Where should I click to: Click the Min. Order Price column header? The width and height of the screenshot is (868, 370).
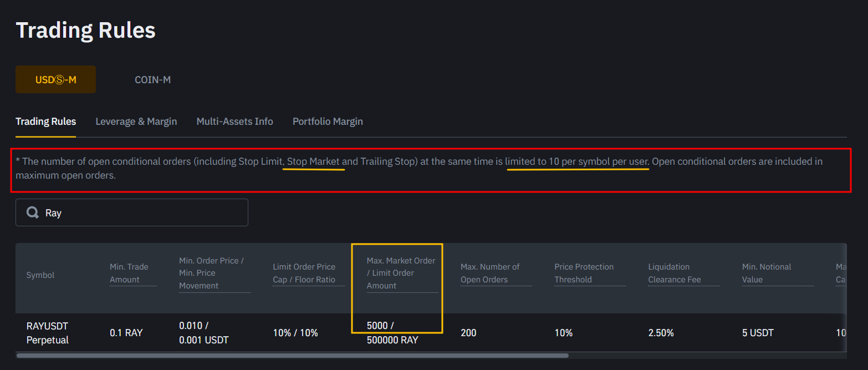tap(211, 273)
